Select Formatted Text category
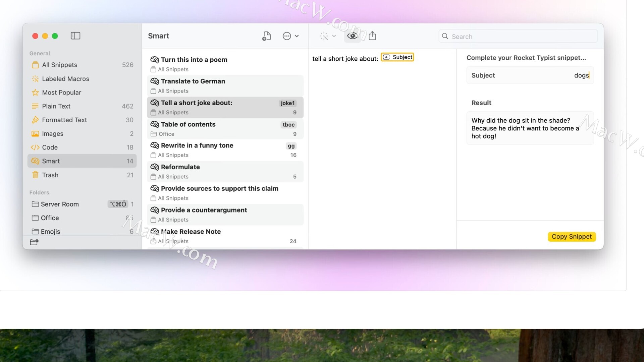The height and width of the screenshot is (362, 644). tap(82, 120)
